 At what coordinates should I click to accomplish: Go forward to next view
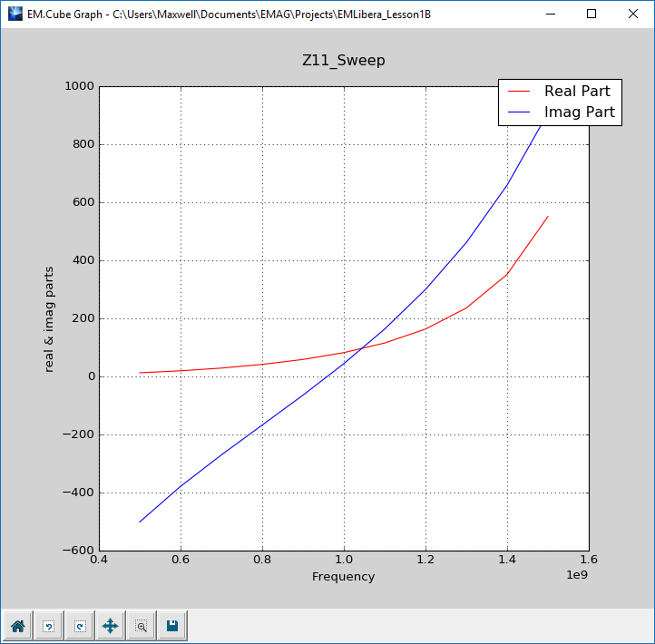79,625
